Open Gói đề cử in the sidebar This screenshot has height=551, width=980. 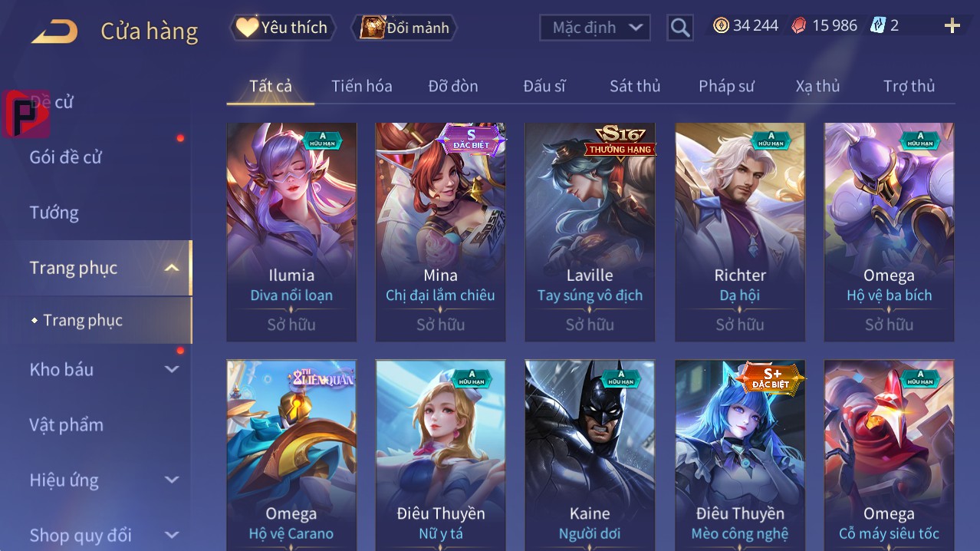click(65, 157)
